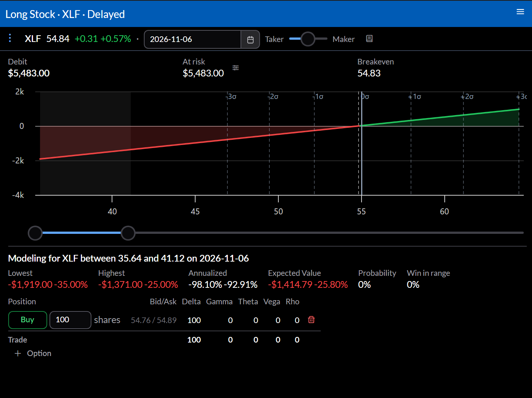The width and height of the screenshot is (532, 398).
Task: Open the three-dot options menu beside XLF
Action: pos(10,38)
